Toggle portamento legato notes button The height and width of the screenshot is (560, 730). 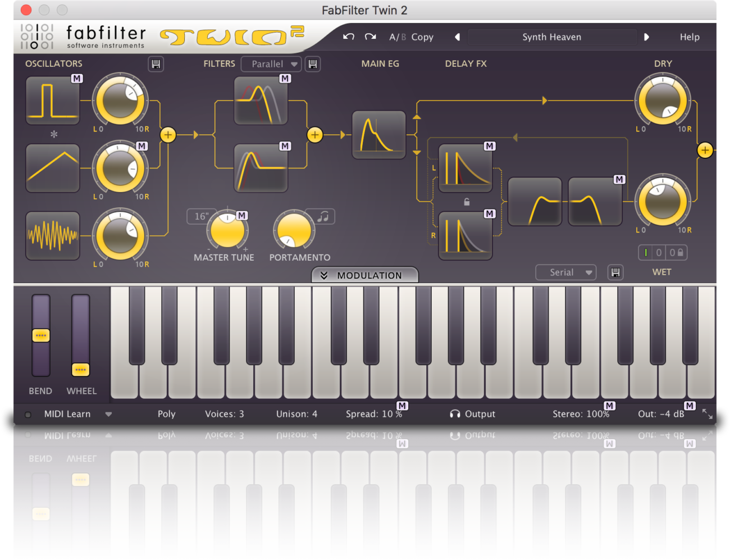[x=323, y=216]
